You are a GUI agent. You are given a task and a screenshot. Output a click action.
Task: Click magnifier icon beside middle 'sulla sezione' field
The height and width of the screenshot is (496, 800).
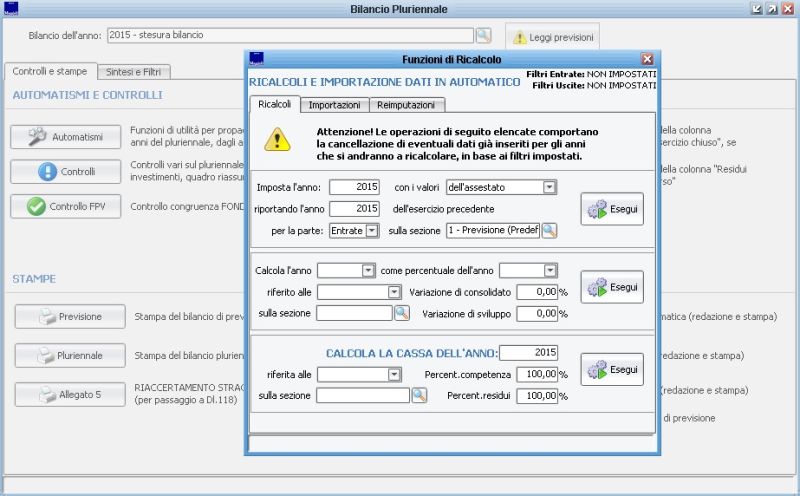click(x=401, y=313)
